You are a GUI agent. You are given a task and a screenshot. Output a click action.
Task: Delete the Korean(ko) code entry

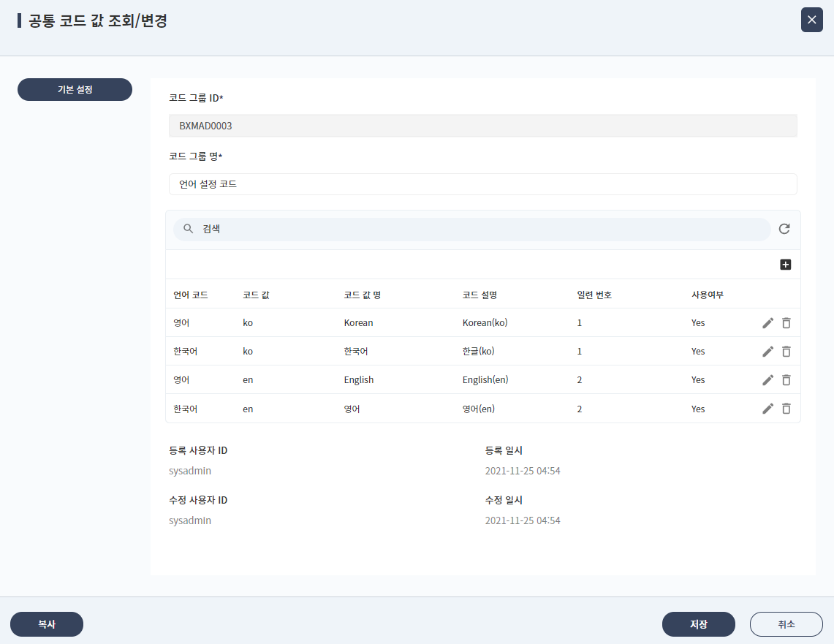(x=786, y=322)
